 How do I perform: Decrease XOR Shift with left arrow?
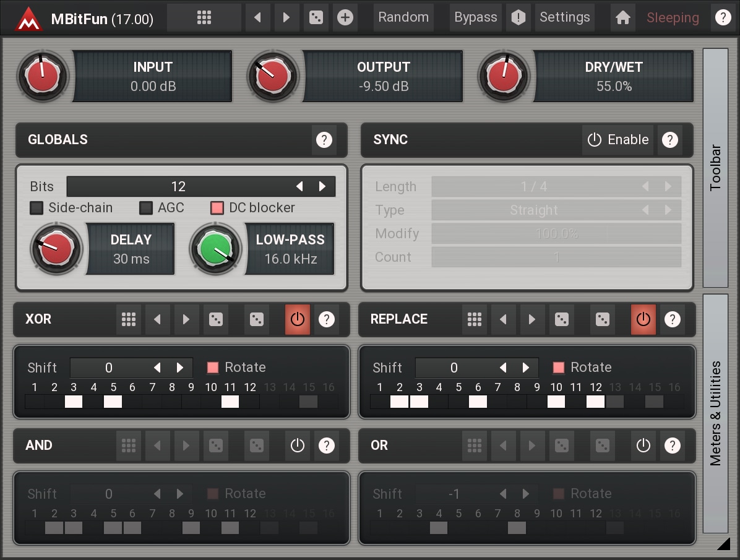[x=157, y=368]
